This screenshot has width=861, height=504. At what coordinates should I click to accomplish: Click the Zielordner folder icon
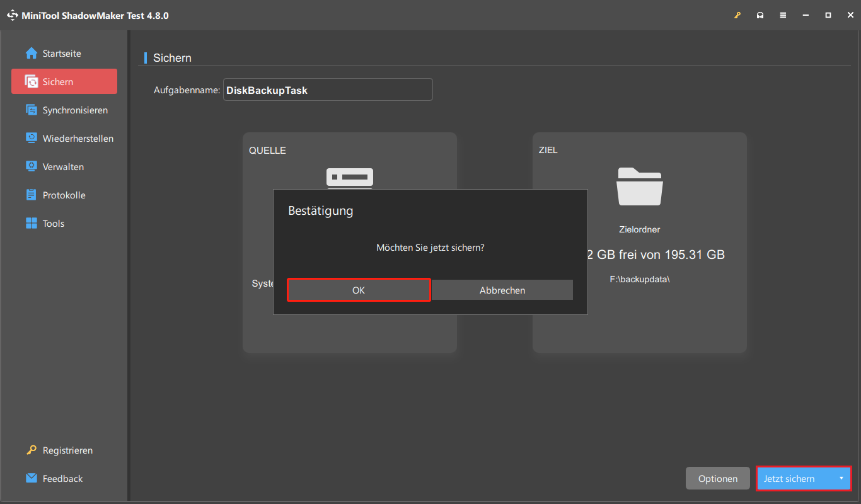coord(639,186)
